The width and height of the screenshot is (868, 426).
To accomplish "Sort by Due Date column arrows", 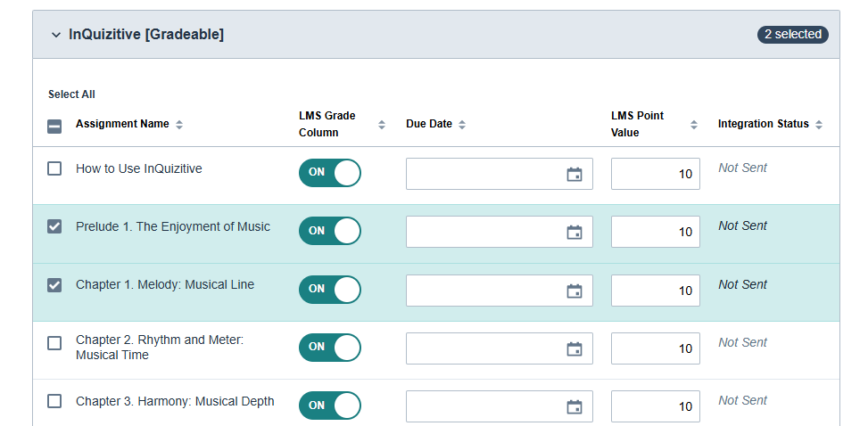I will pos(462,125).
